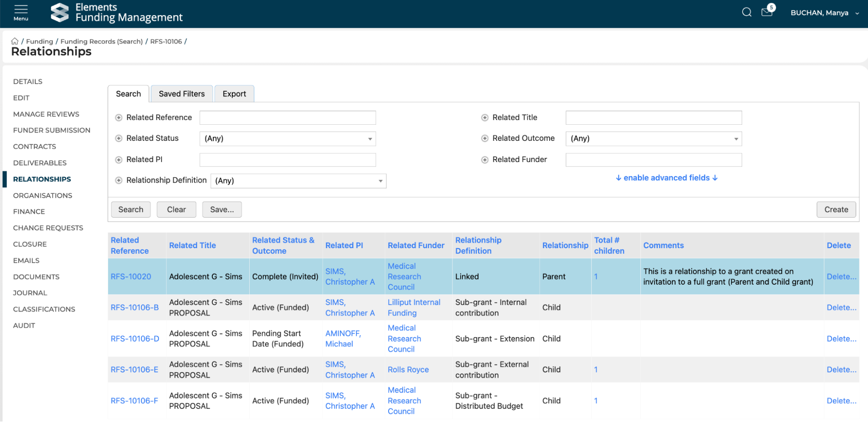Open the Related Outcome dropdown
The width and height of the screenshot is (868, 422).
click(653, 139)
